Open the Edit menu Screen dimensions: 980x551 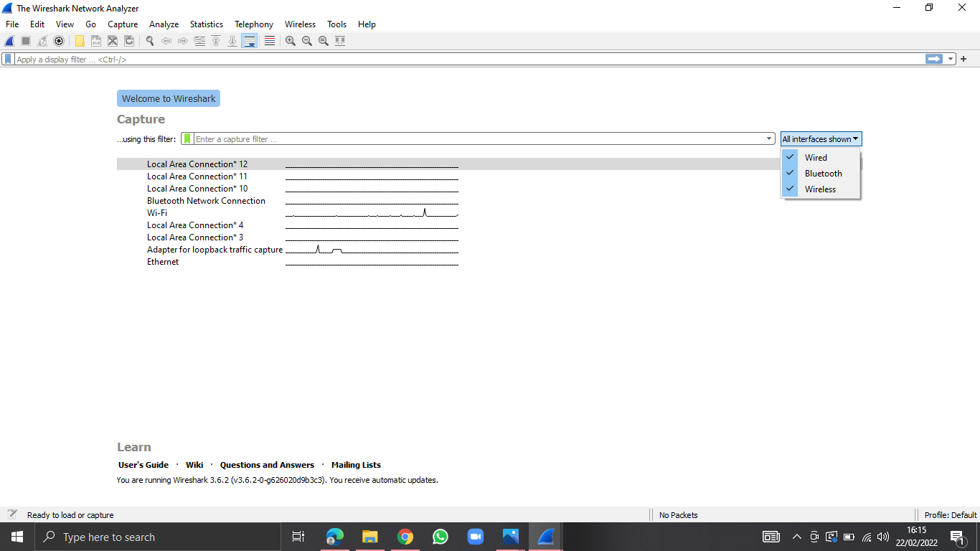click(x=37, y=24)
